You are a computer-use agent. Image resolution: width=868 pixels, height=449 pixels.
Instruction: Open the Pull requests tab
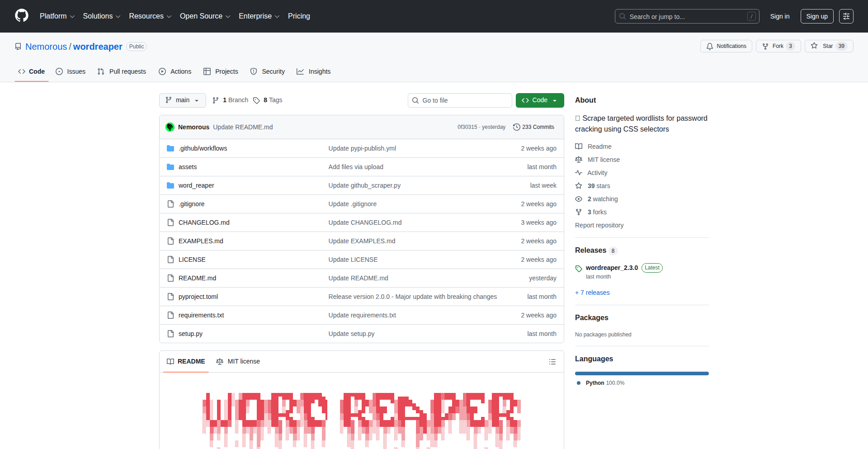point(122,71)
